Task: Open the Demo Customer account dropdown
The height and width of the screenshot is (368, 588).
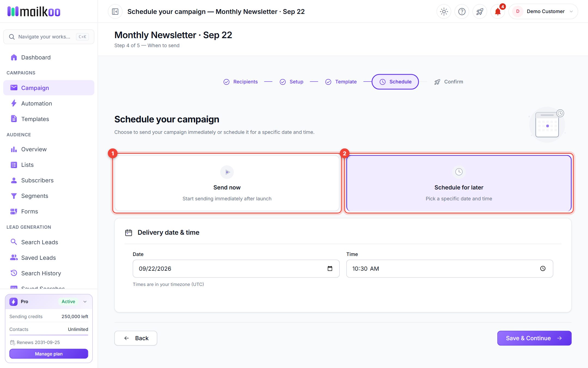Action: pyautogui.click(x=543, y=11)
